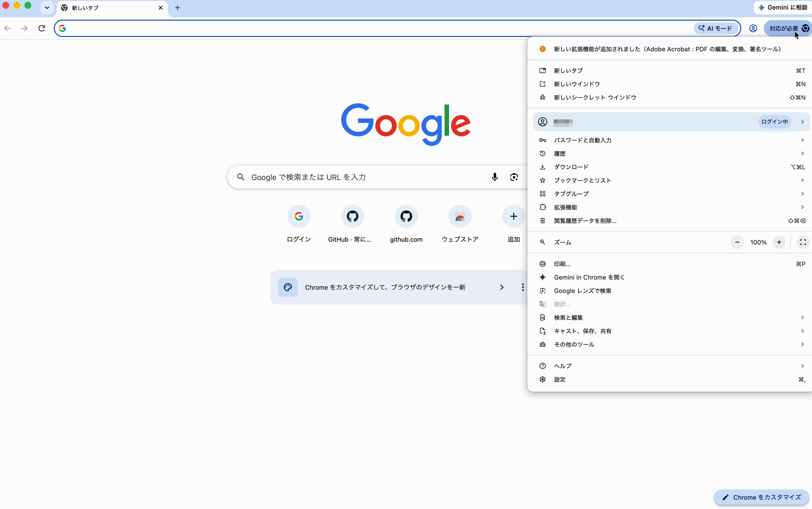Screen dimensions: 812x509
Task: Select 印刷 from the menu
Action: (x=670, y=264)
